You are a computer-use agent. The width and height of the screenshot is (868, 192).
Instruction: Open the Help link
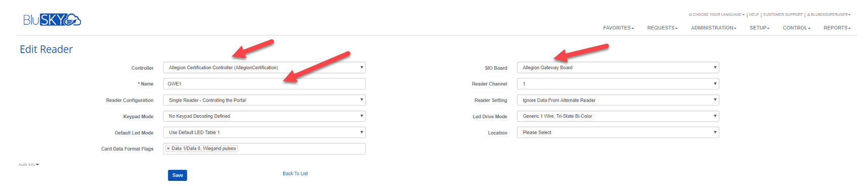(x=754, y=15)
